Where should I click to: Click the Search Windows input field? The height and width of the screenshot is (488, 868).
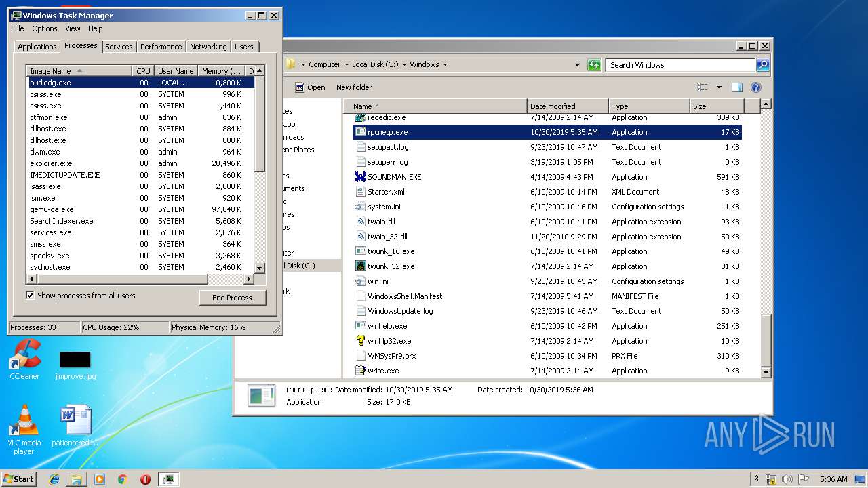680,65
